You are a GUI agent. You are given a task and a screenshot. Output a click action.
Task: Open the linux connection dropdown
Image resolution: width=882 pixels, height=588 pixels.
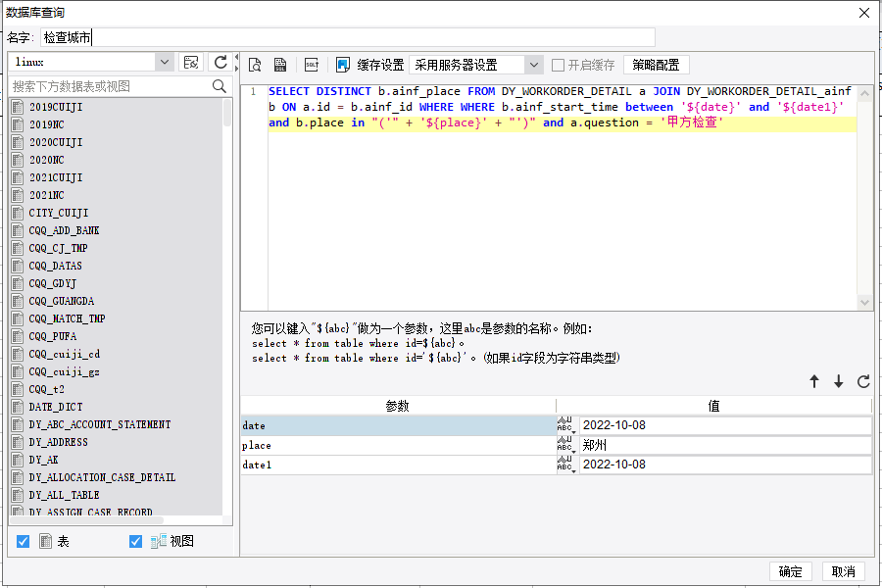tap(165, 62)
